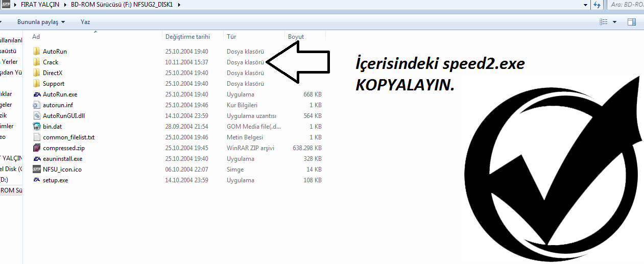Click 'Metin Belgesi' type cell

pyautogui.click(x=245, y=137)
